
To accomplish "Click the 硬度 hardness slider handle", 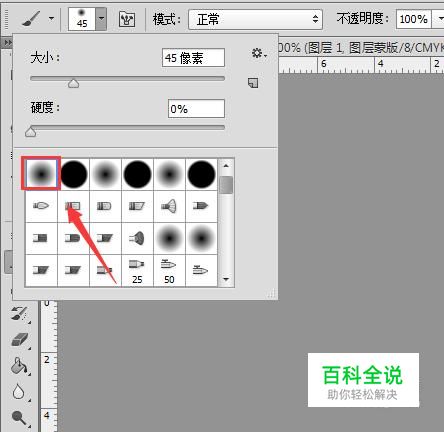I will (31, 132).
